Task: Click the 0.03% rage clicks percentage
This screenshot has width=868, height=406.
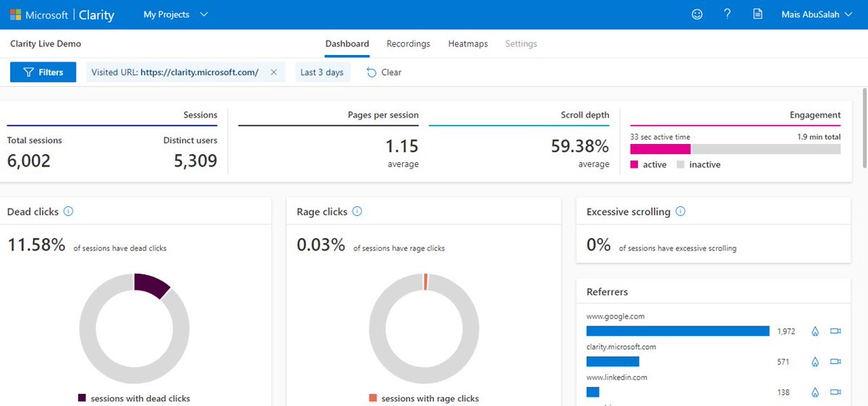Action: (321, 245)
